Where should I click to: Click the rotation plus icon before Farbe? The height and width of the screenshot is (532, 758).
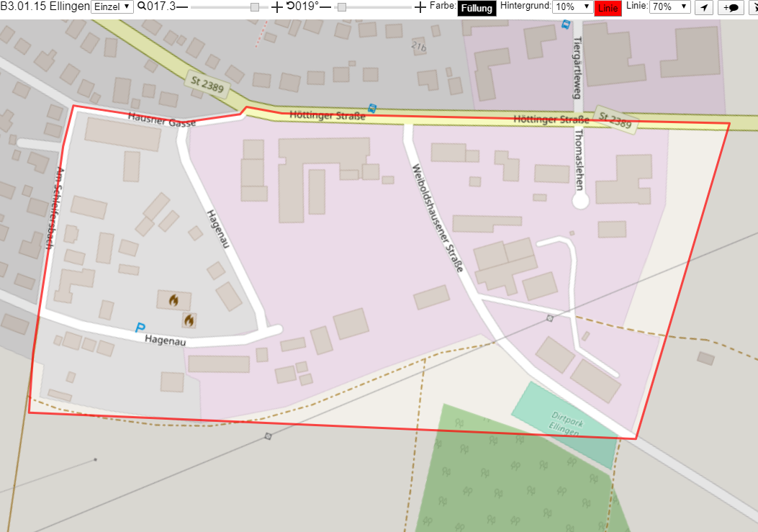point(420,6)
